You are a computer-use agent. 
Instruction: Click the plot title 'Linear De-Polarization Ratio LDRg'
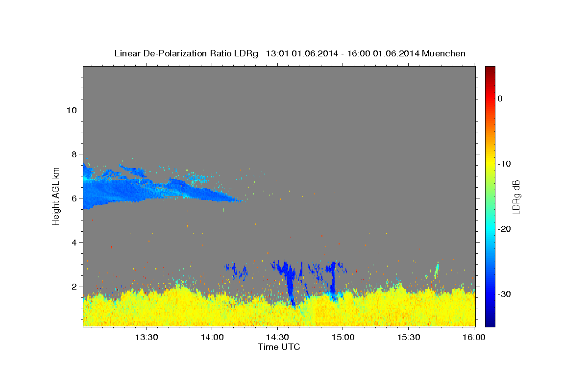(186, 53)
